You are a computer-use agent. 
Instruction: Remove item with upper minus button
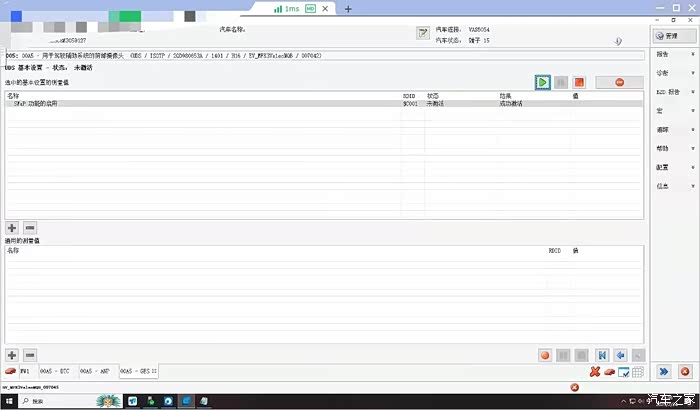click(x=30, y=228)
